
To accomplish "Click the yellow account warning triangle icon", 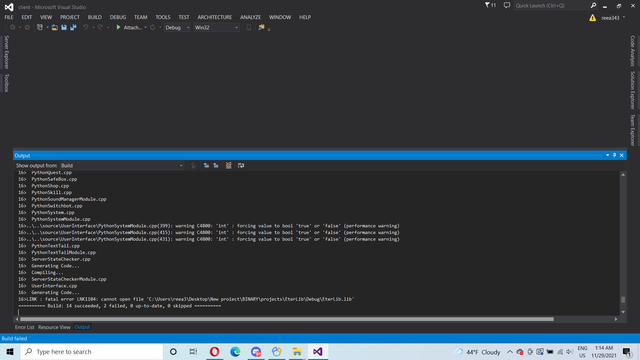I will pyautogui.click(x=592, y=18).
